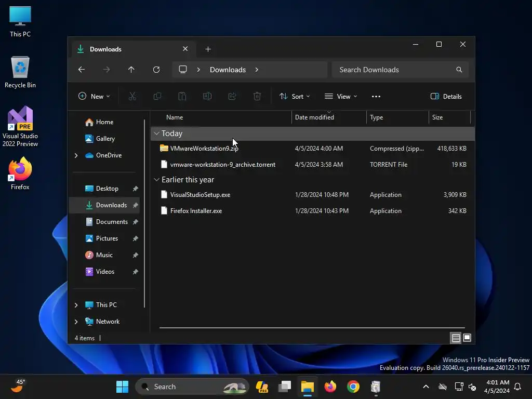Image resolution: width=532 pixels, height=399 pixels.
Task: Close the Downloads tab
Action: click(185, 49)
